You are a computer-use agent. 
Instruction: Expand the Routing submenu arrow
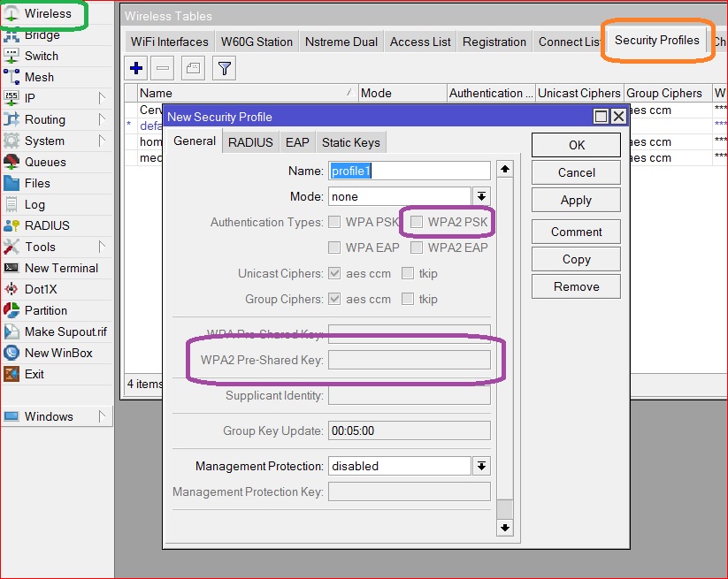102,119
